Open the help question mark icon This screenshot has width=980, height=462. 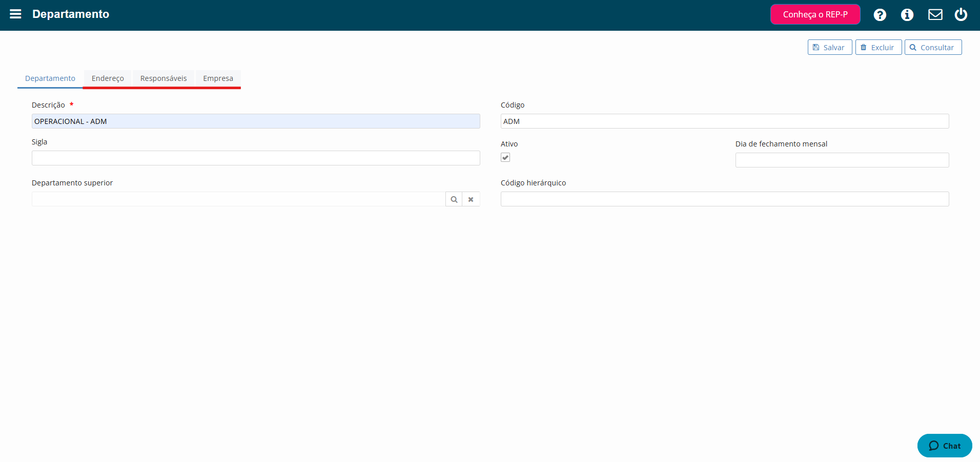880,15
